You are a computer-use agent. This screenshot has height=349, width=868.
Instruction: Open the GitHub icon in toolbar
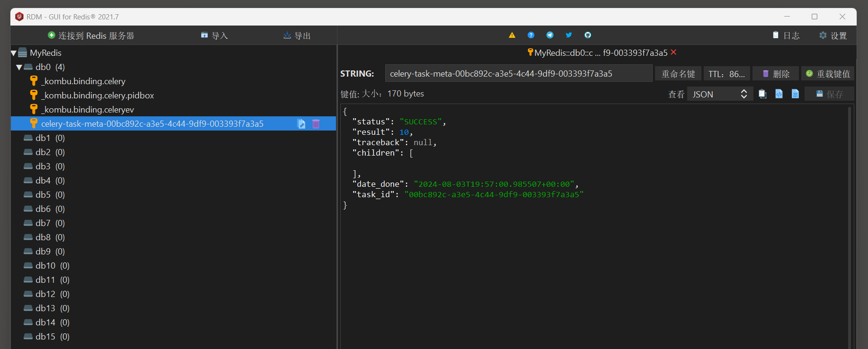(588, 35)
